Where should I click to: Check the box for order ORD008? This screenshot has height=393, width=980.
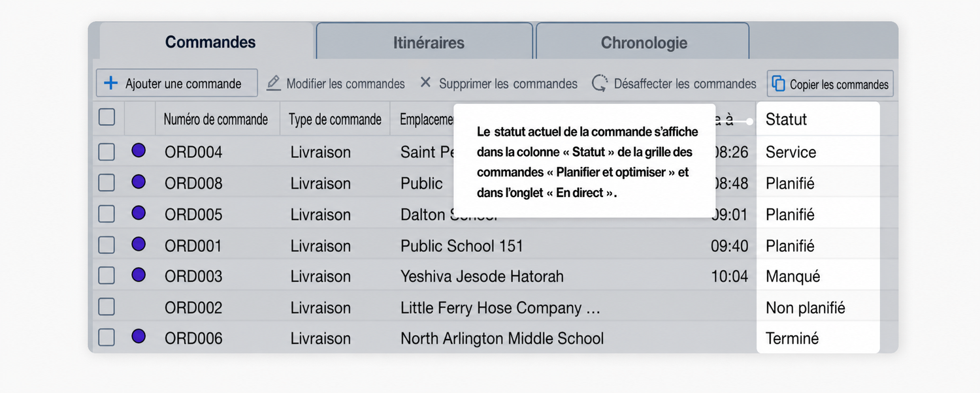(x=106, y=183)
